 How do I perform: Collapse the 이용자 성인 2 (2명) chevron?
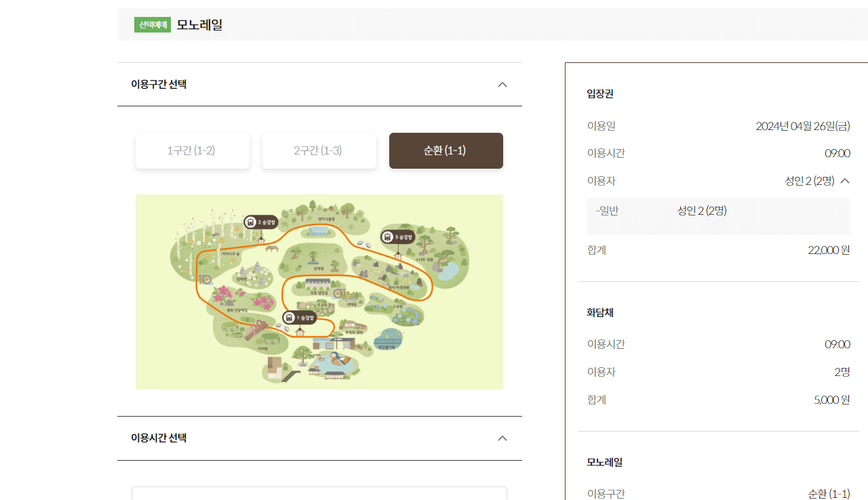point(845,181)
